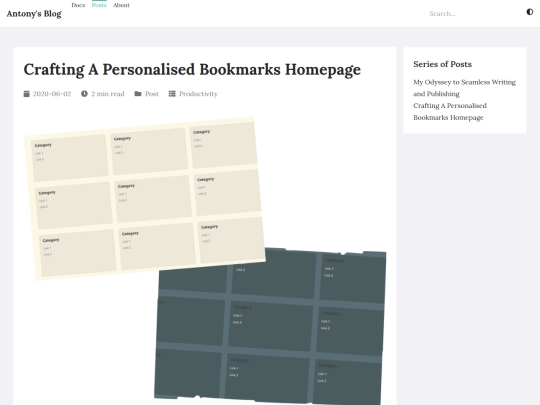Click the 2 min read text
This screenshot has width=540, height=405.
pyautogui.click(x=108, y=94)
